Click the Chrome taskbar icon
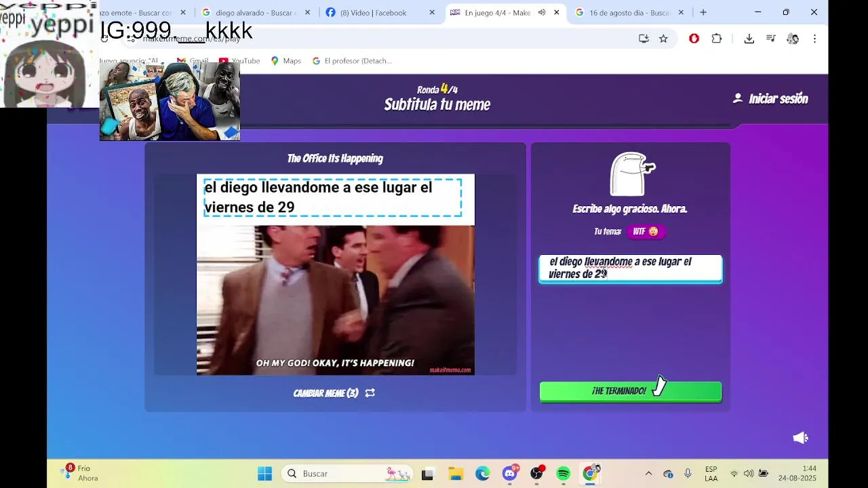The image size is (868, 488). pyautogui.click(x=591, y=474)
